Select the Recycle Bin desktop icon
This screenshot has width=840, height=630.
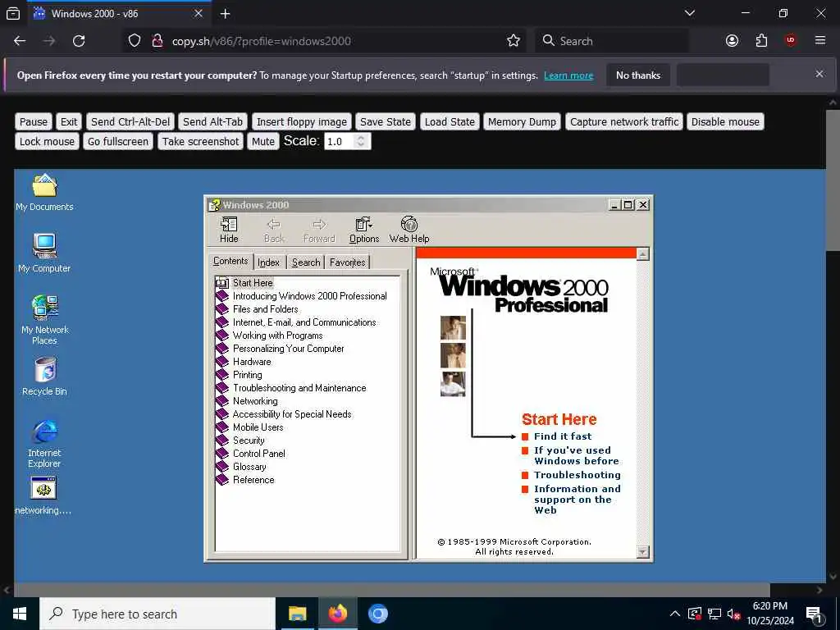44,377
